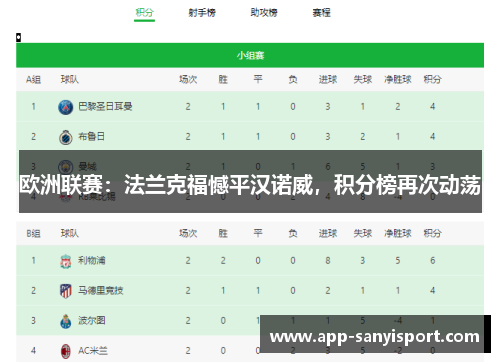Click 场次 header in group A table
500x362 pixels.
tap(188, 80)
